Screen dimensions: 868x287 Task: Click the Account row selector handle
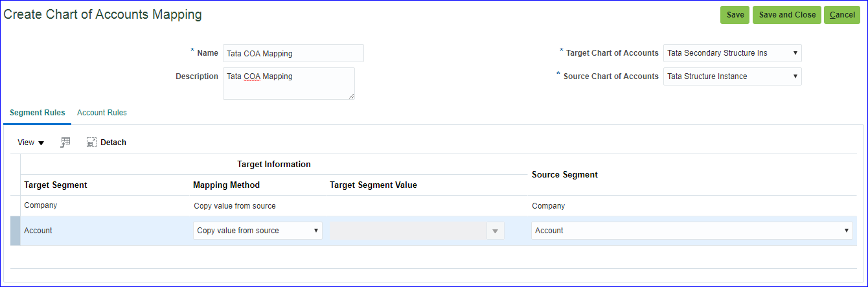click(x=15, y=231)
